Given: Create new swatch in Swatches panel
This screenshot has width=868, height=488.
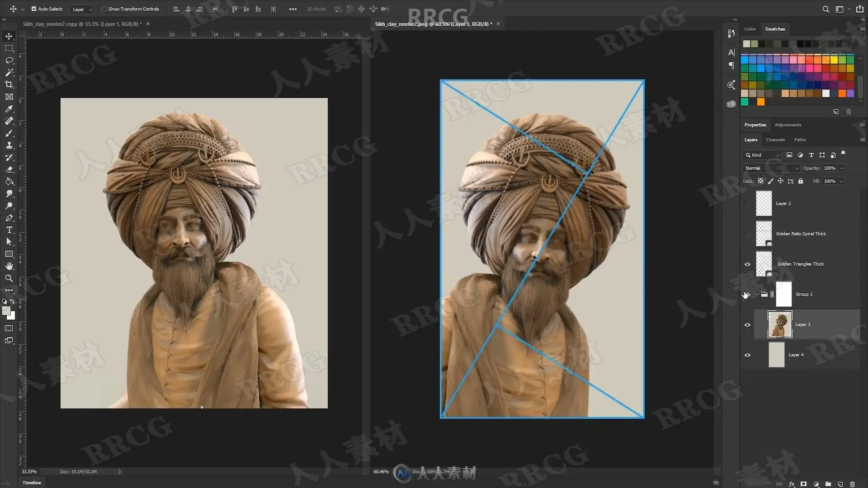Looking at the screenshot, I should point(836,112).
